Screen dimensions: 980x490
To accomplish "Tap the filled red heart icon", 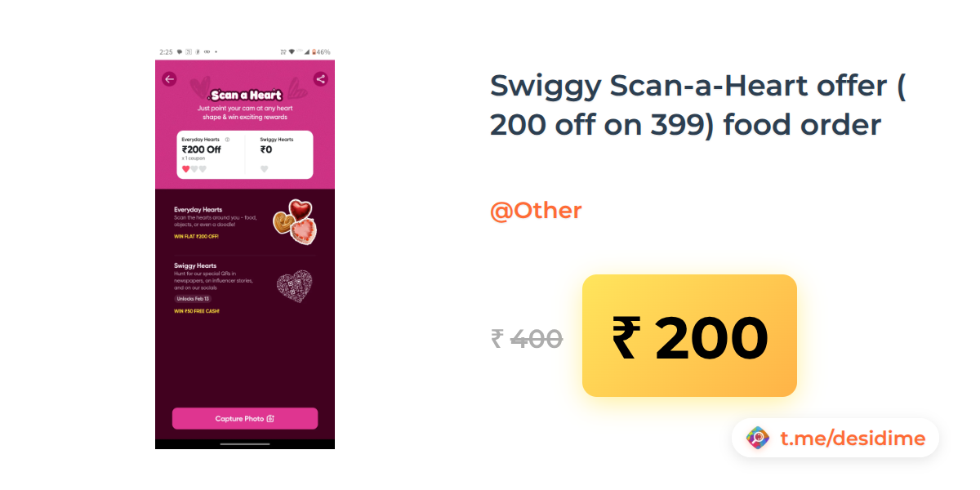I will (x=185, y=169).
